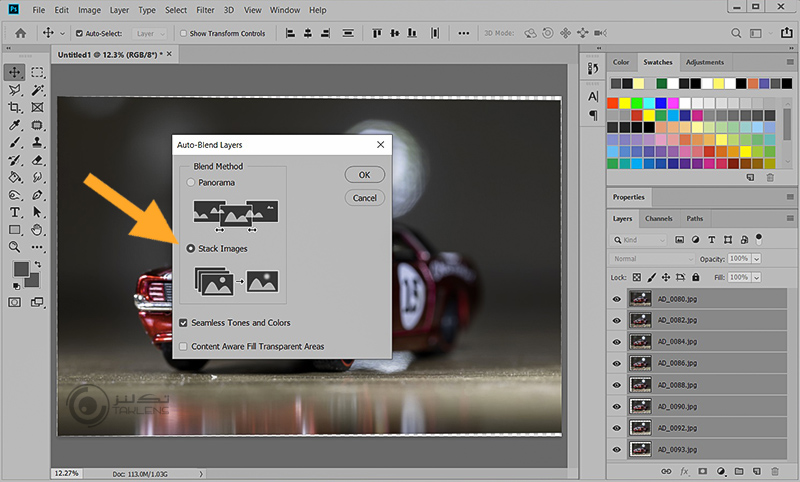Enable Content Aware Fill Transparent Areas
Image resolution: width=800 pixels, height=482 pixels.
[x=183, y=346]
